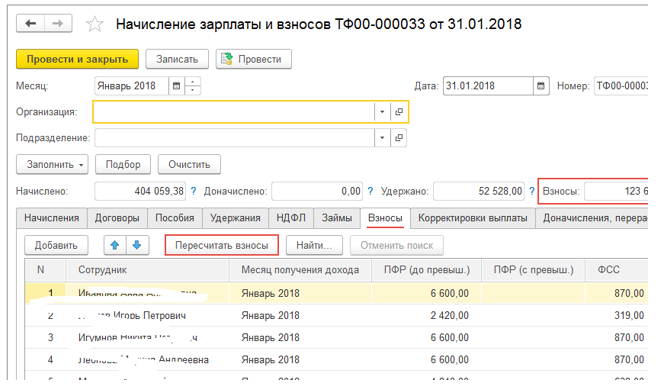Switch to the Начисления tab
Viewport: 658px width, 389px height.
click(52, 218)
